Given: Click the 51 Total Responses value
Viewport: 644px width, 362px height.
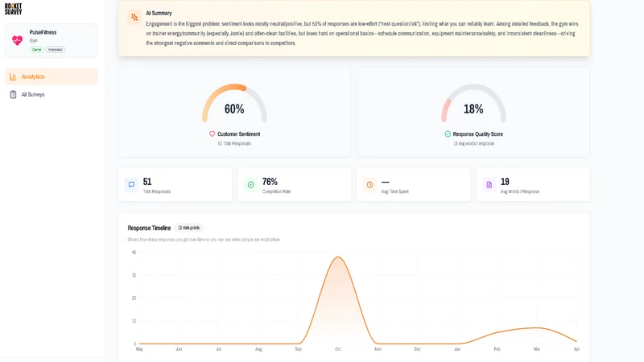Looking at the screenshot, I should click(147, 182).
